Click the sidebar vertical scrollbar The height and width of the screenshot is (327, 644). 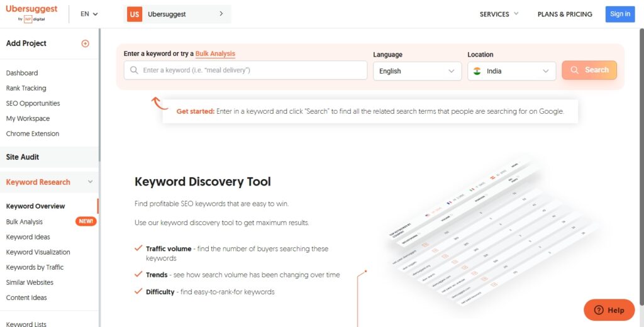[99, 95]
